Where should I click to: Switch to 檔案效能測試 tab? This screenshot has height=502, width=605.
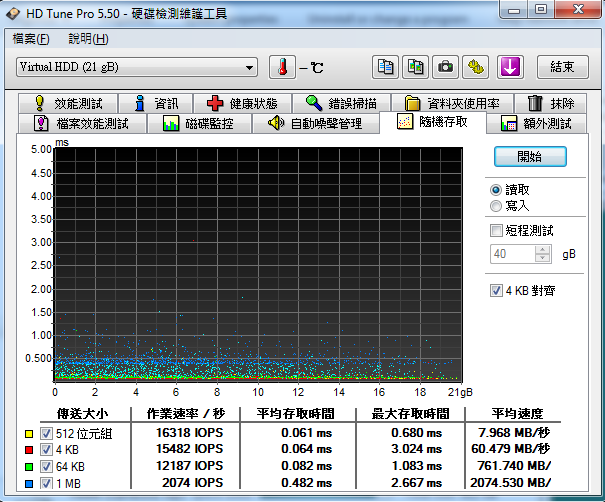click(82, 123)
